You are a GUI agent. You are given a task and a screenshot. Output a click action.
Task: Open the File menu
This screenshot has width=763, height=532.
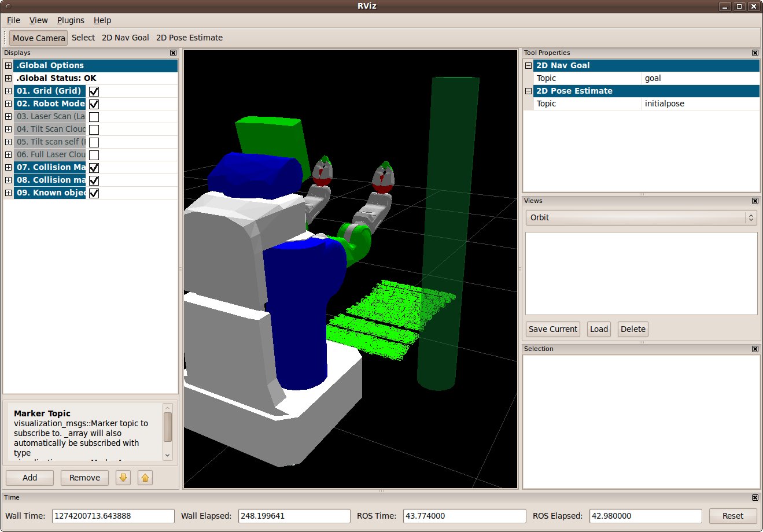click(x=13, y=20)
